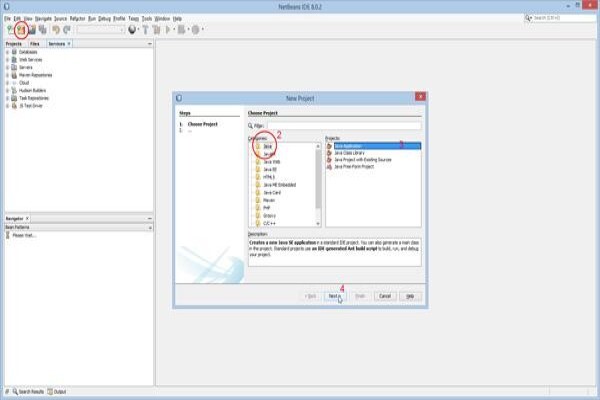Expand the JS Test Driver node
600x400 pixels.
(x=7, y=106)
